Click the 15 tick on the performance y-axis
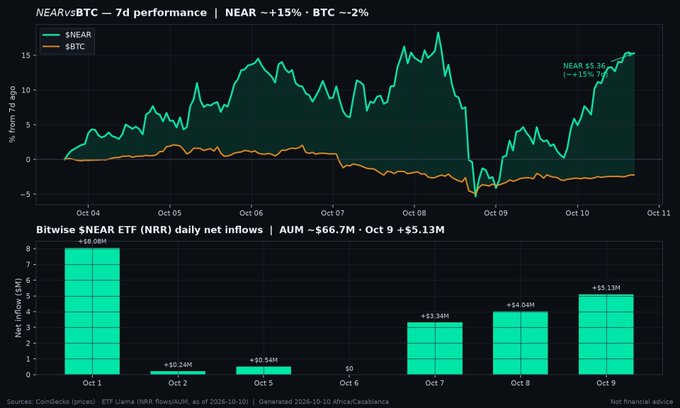This screenshot has width=680, height=408. (25, 55)
